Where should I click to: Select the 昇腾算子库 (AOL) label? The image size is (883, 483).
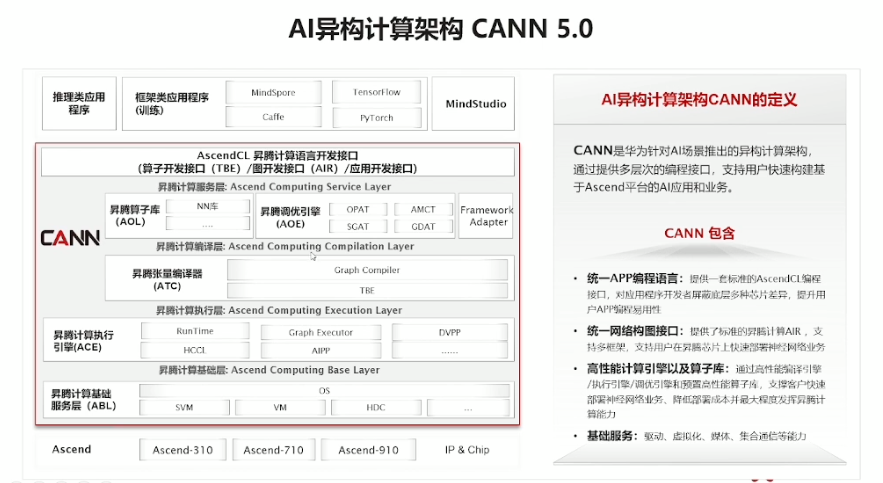click(x=134, y=216)
